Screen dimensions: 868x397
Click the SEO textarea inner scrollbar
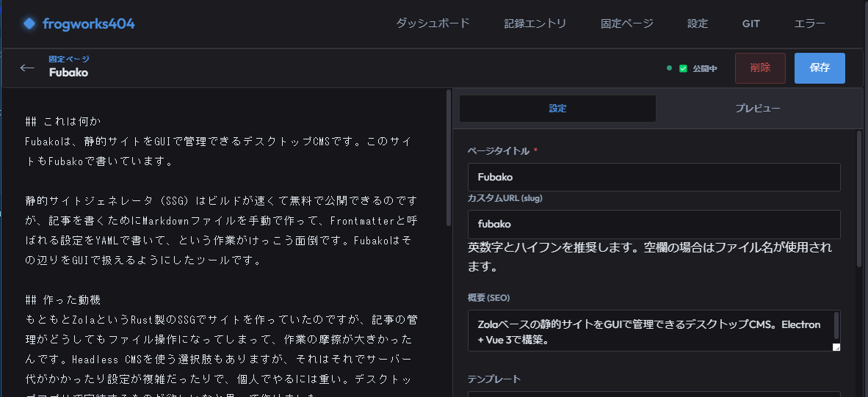(x=836, y=327)
